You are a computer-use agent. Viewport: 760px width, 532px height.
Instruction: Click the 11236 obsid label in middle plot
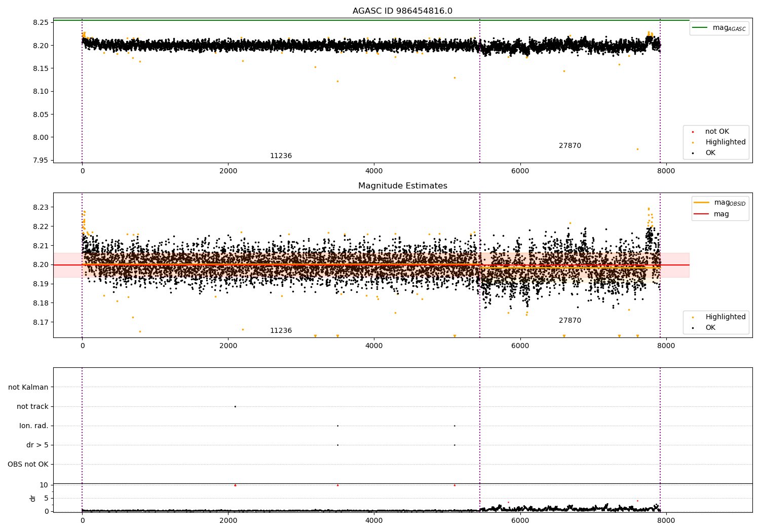[281, 331]
